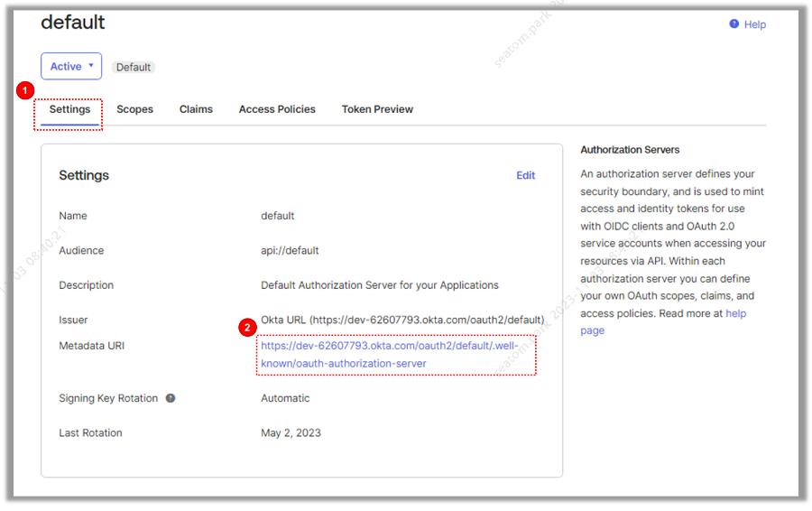Click the Signing Key Rotation label
The image size is (812, 511).
pos(108,398)
